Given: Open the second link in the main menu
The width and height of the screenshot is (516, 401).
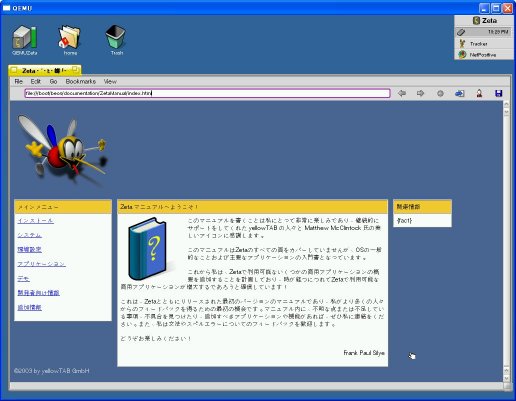Looking at the screenshot, I should point(29,235).
